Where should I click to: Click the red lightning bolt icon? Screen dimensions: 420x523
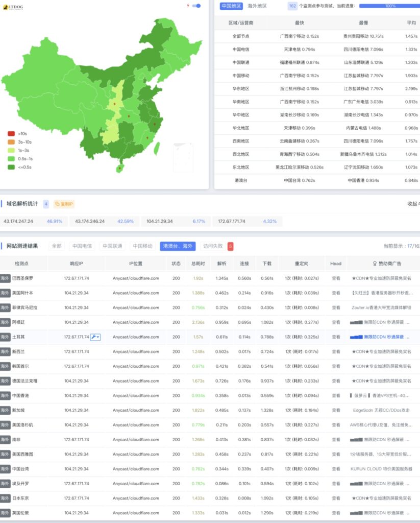point(188,6)
